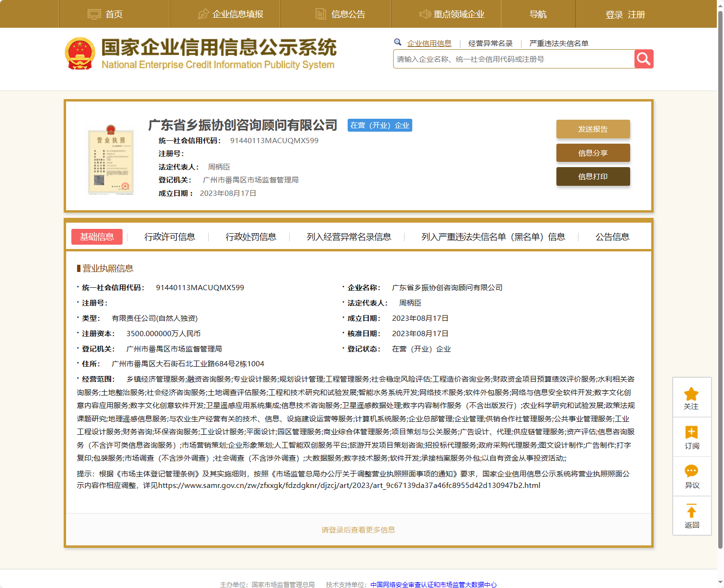
Task: Click the 异议 speech bubble icon
Action: [x=691, y=472]
